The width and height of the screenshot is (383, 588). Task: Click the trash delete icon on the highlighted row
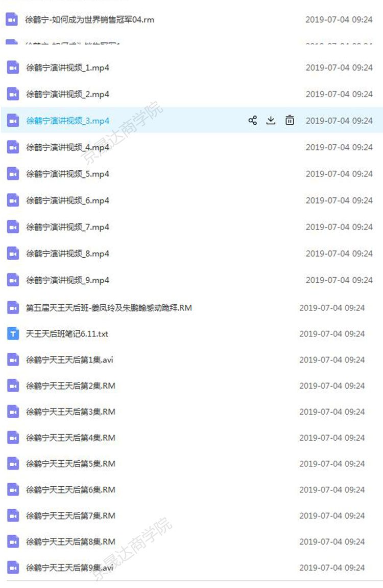(x=290, y=120)
